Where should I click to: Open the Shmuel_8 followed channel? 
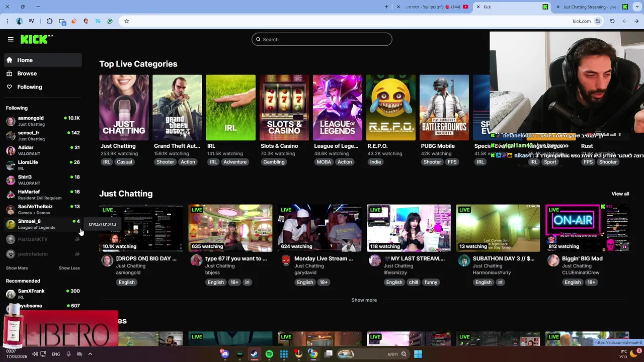[43, 224]
